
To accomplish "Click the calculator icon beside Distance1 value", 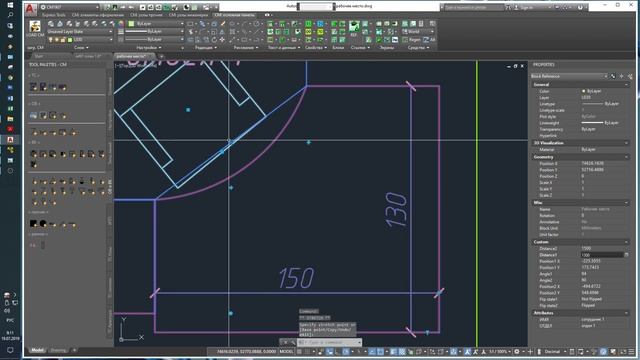I will click(x=627, y=255).
